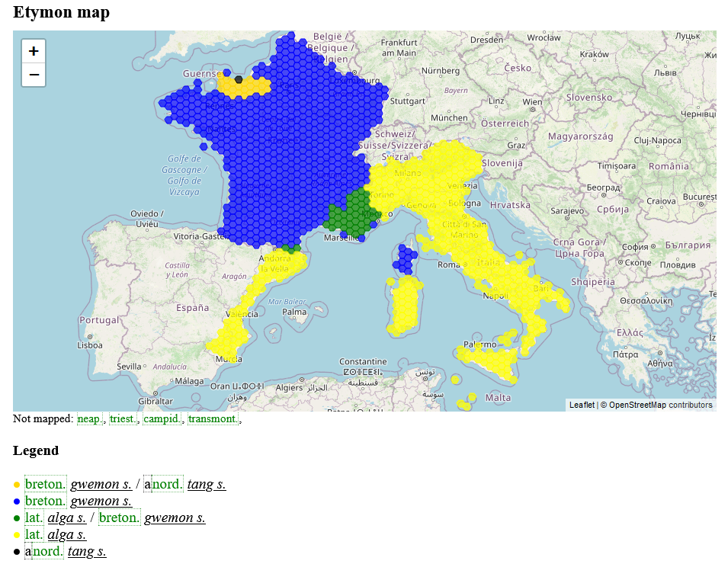Screen dimensions: 728x564
Task: Click the yellow hexagons covering Sardinia
Action: click(404, 305)
